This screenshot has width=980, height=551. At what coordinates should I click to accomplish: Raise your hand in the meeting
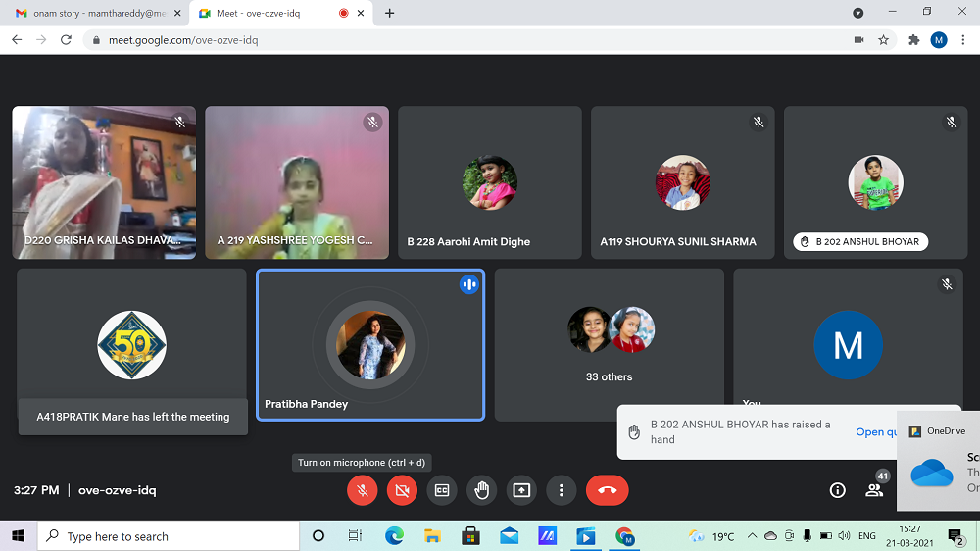pyautogui.click(x=481, y=490)
